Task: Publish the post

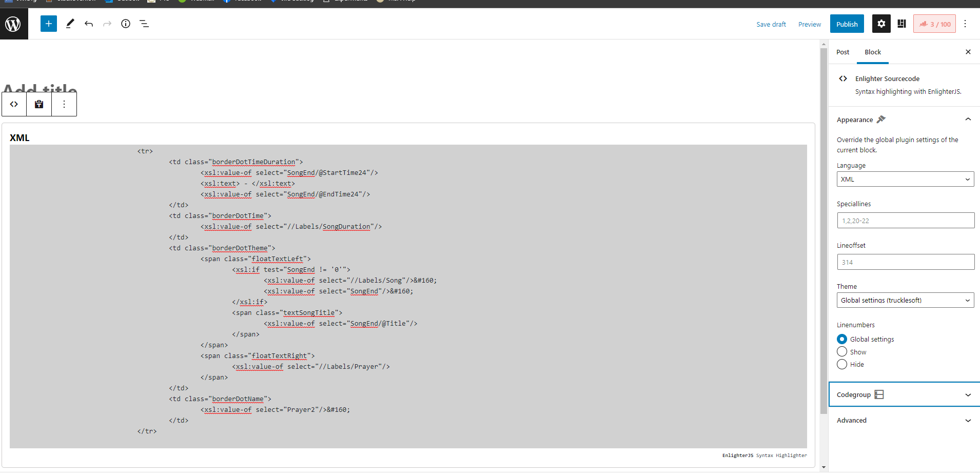Action: tap(846, 24)
